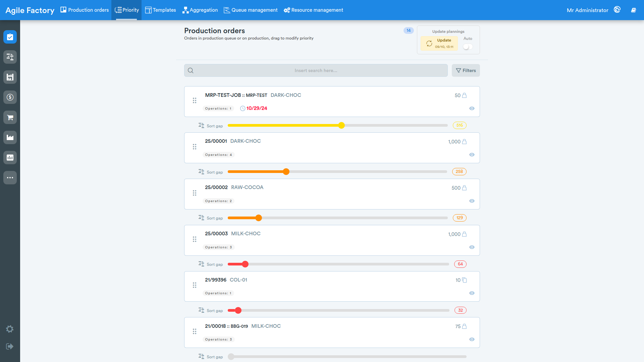Click the Update plannings button
The width and height of the screenshot is (644, 362).
click(439, 43)
